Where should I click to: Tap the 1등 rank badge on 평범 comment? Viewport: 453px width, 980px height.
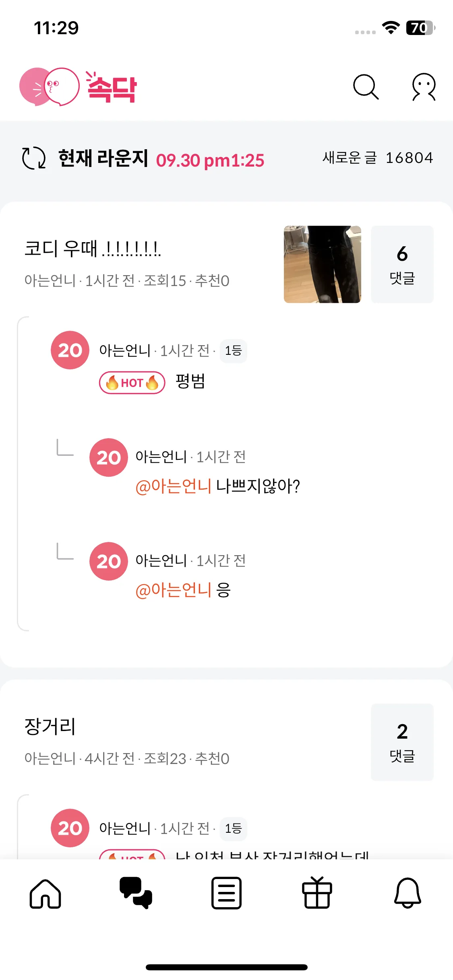[x=233, y=350]
